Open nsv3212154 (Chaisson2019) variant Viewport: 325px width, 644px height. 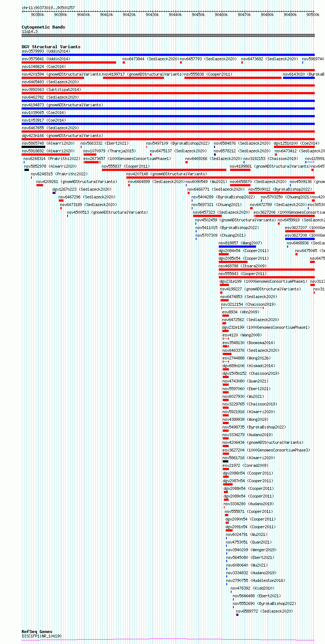coord(248,304)
